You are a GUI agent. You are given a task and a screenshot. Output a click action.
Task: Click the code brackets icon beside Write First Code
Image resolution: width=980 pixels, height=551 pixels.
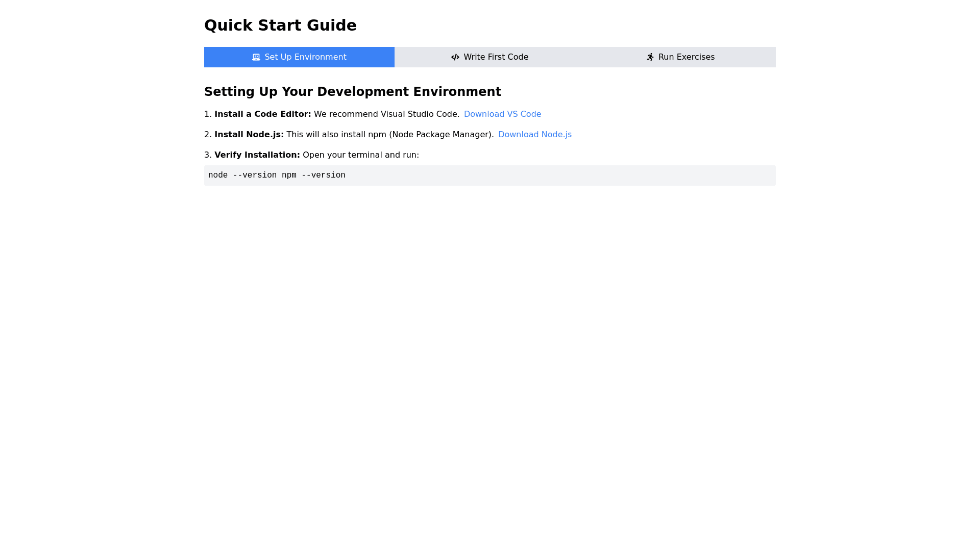[x=455, y=57]
